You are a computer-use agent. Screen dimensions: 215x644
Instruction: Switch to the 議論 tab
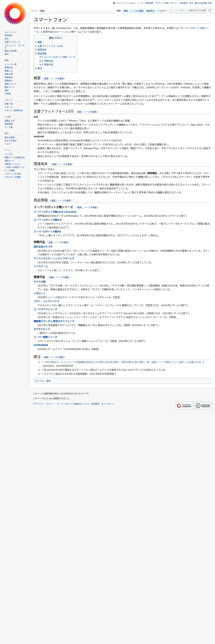pyautogui.click(x=42, y=11)
